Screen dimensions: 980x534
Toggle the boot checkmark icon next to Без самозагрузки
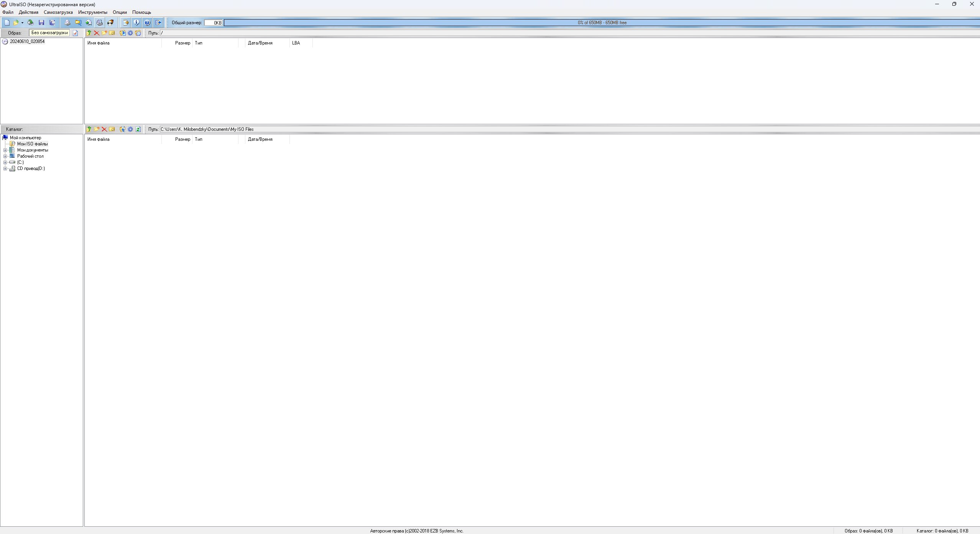point(75,33)
